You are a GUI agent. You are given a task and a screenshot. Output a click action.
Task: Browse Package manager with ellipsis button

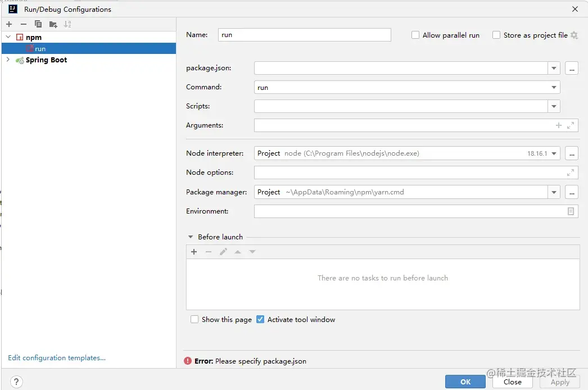(x=572, y=192)
